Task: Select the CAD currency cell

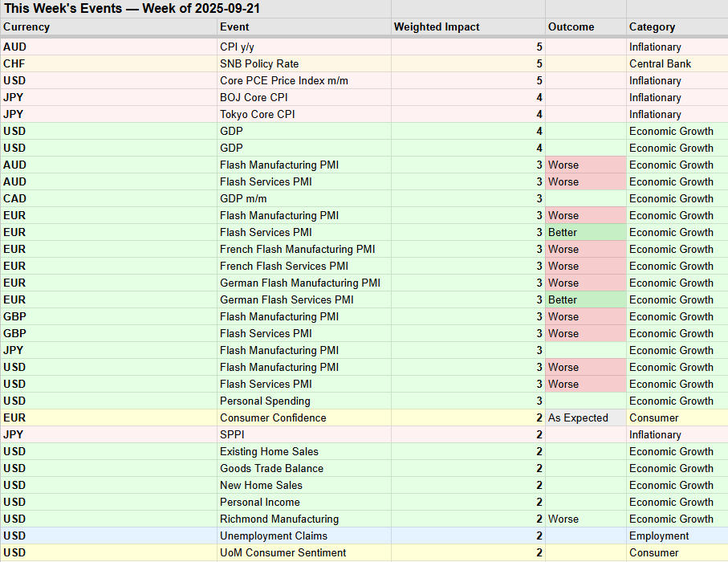Action: [14, 198]
